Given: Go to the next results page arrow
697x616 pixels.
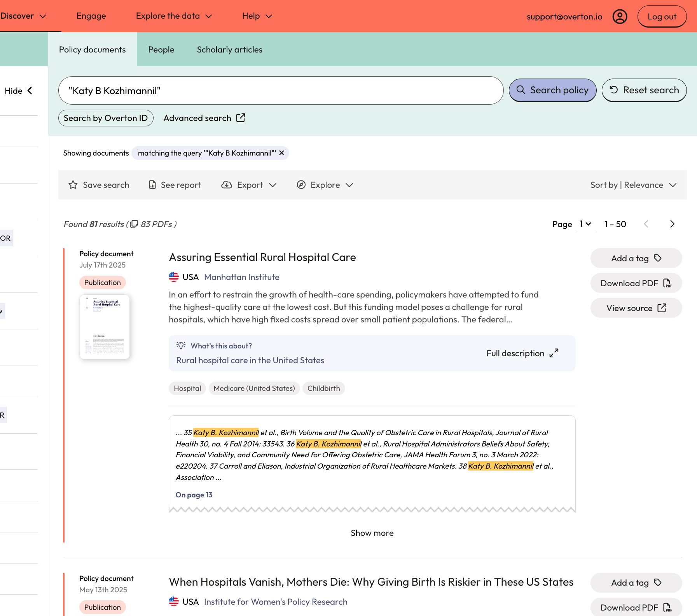Looking at the screenshot, I should coord(672,224).
